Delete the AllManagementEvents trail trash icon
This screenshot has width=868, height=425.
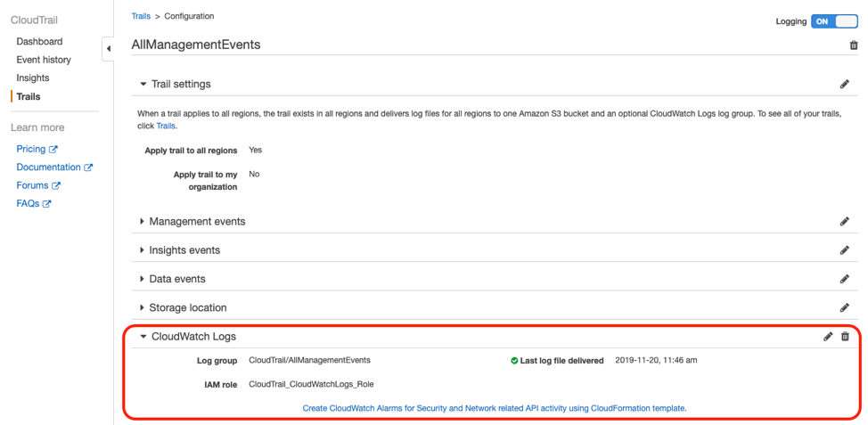pos(853,45)
